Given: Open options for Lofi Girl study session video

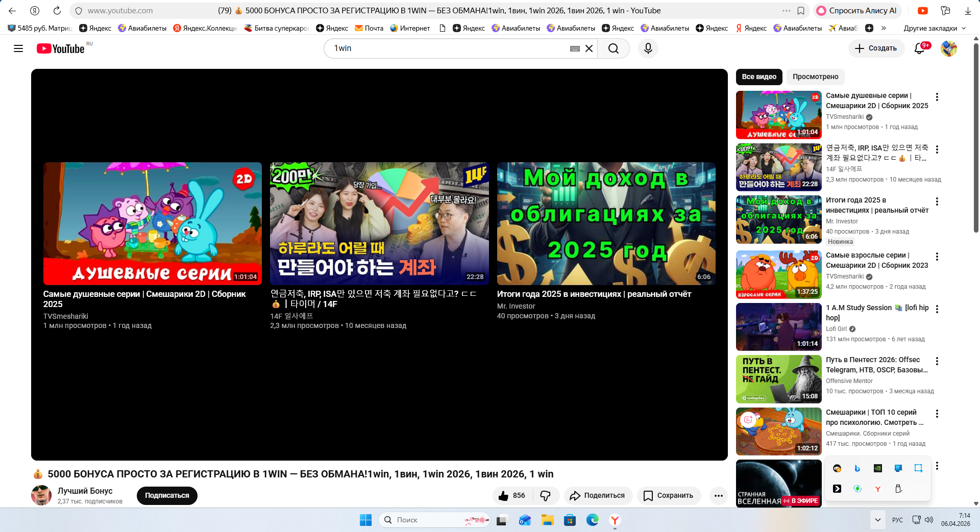Looking at the screenshot, I should (x=937, y=309).
